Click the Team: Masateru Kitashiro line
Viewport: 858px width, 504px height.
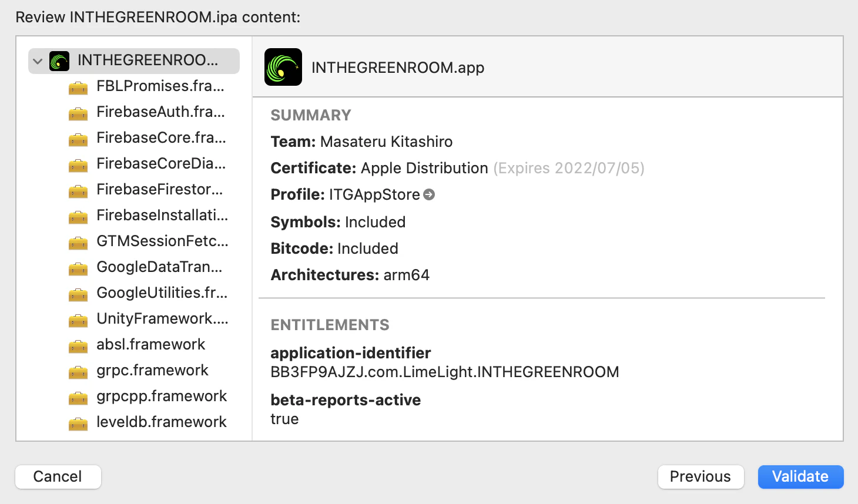tap(361, 142)
